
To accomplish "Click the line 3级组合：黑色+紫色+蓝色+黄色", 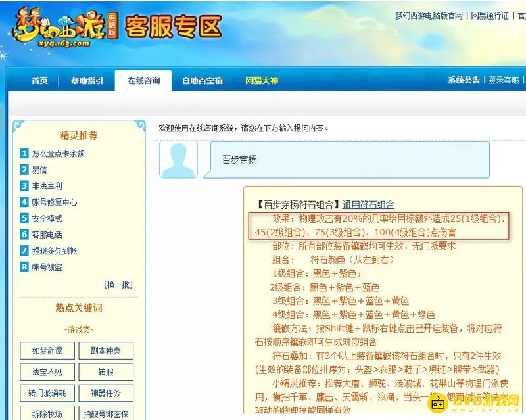I will (341, 301).
